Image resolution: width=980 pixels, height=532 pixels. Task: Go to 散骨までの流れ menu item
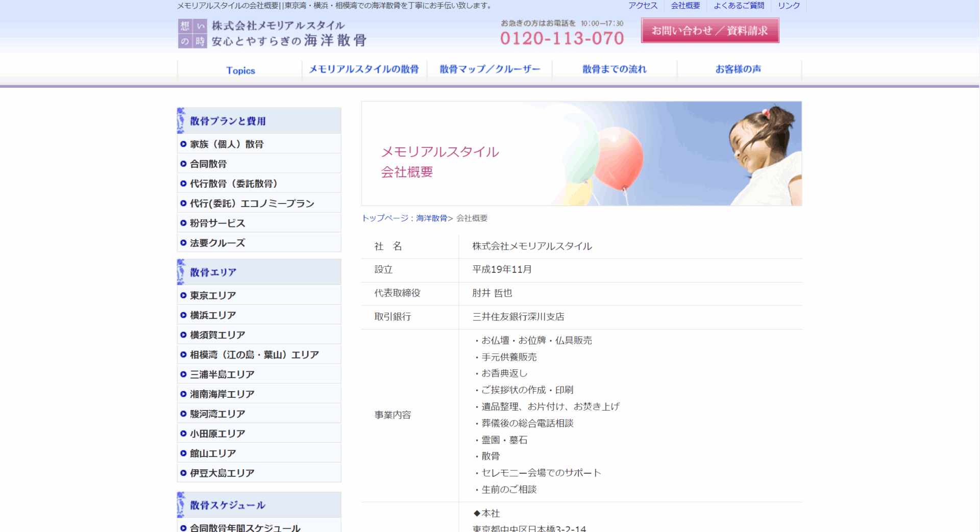tap(614, 69)
